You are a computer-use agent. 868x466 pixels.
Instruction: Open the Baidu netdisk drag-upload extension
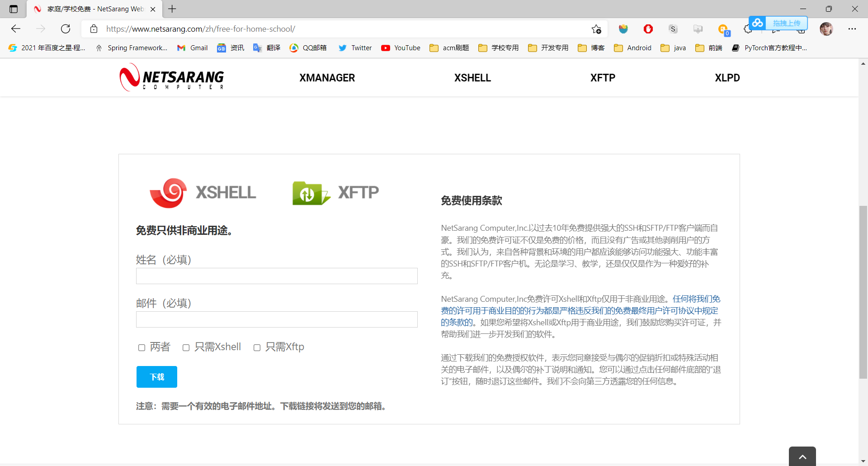pyautogui.click(x=757, y=23)
